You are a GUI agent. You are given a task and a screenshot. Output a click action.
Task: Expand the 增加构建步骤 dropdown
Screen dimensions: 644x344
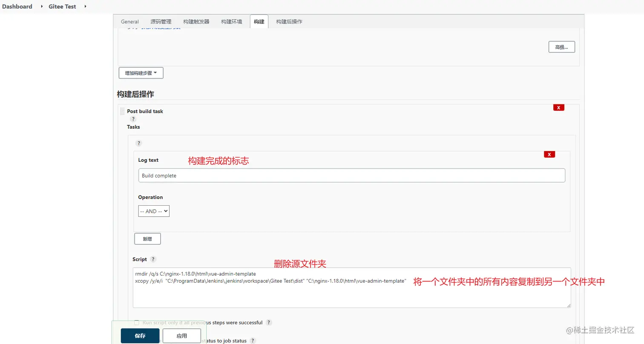pyautogui.click(x=141, y=73)
